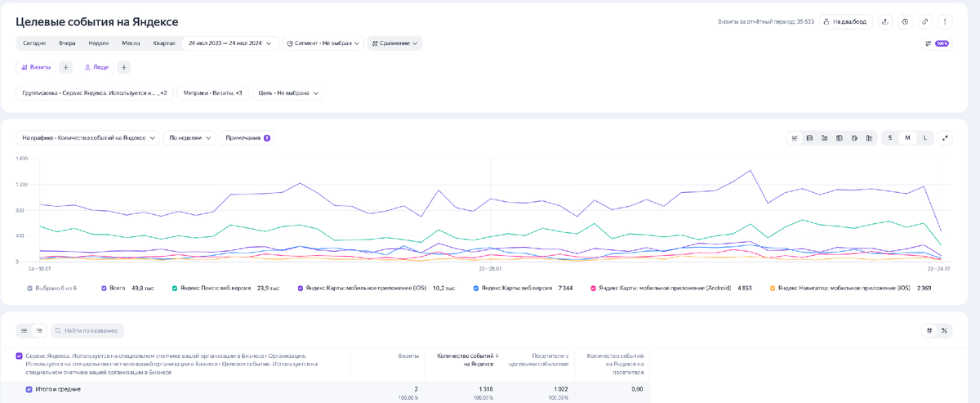Show percentage values with % button
Viewport: 980px width, 403px height.
[944, 330]
